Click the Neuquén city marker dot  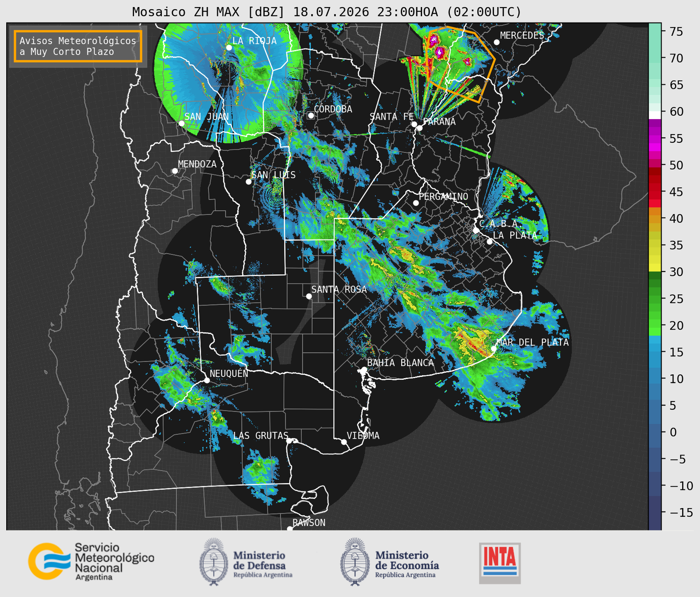pyautogui.click(x=207, y=380)
